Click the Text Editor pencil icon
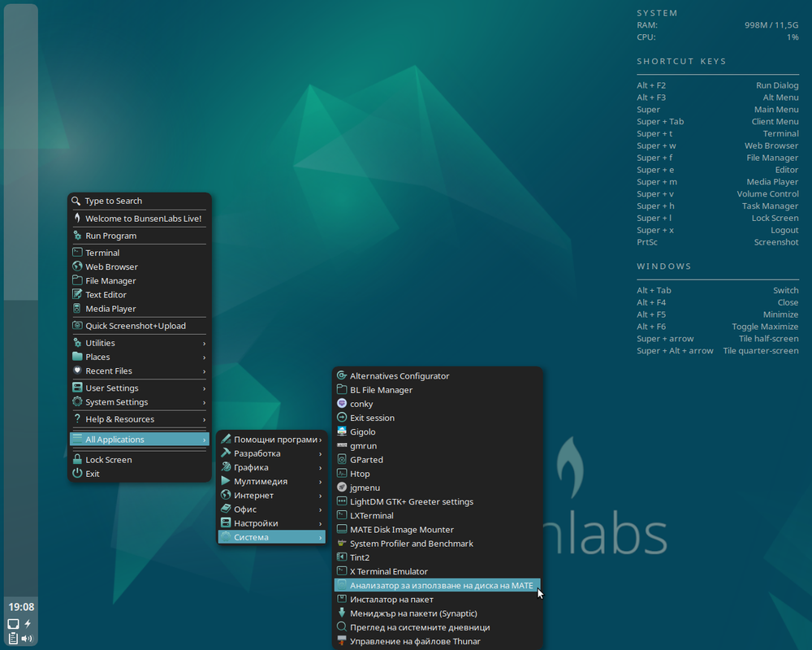 (x=77, y=294)
